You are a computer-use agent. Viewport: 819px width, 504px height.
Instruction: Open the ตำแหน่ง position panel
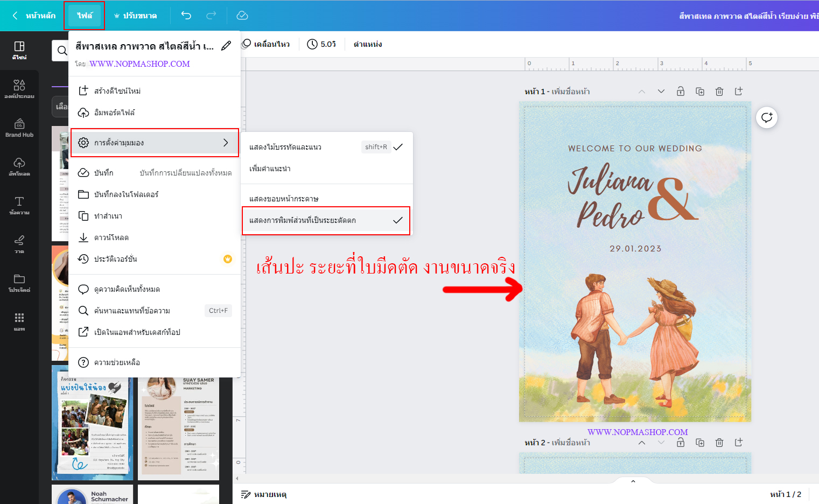368,44
